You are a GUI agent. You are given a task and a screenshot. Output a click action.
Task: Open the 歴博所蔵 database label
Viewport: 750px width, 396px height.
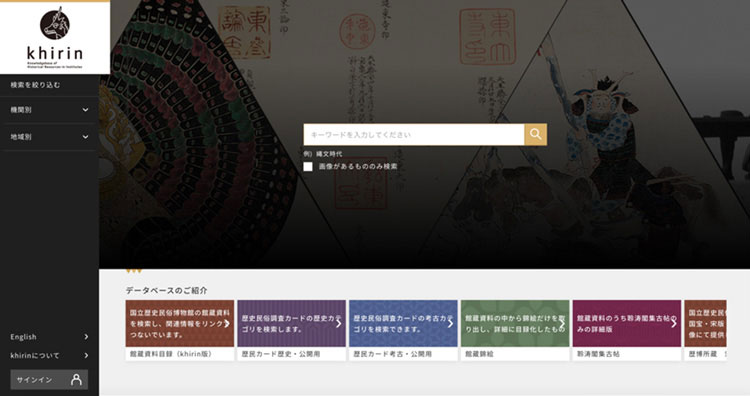[703, 354]
